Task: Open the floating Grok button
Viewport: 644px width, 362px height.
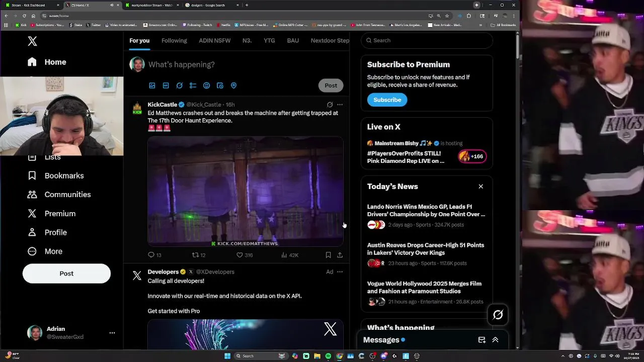Action: 498,315
